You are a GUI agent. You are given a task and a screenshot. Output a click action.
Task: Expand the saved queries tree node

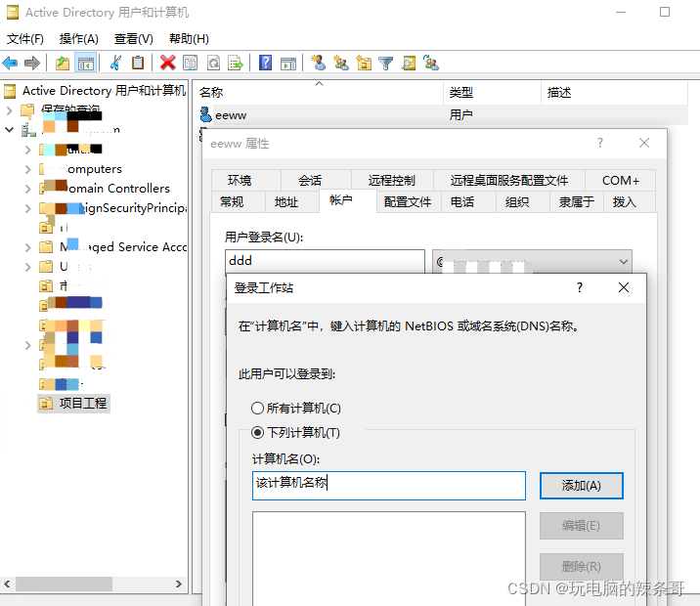pos(10,110)
